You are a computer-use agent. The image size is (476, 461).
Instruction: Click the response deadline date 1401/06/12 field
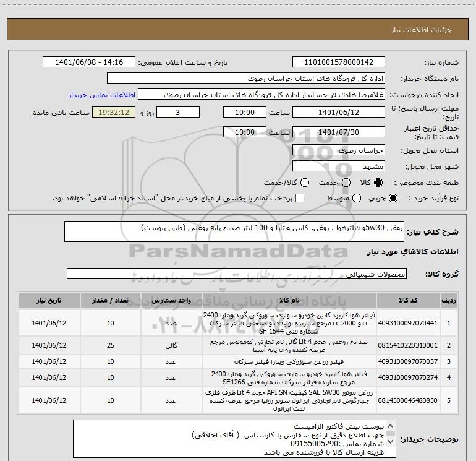339,112
